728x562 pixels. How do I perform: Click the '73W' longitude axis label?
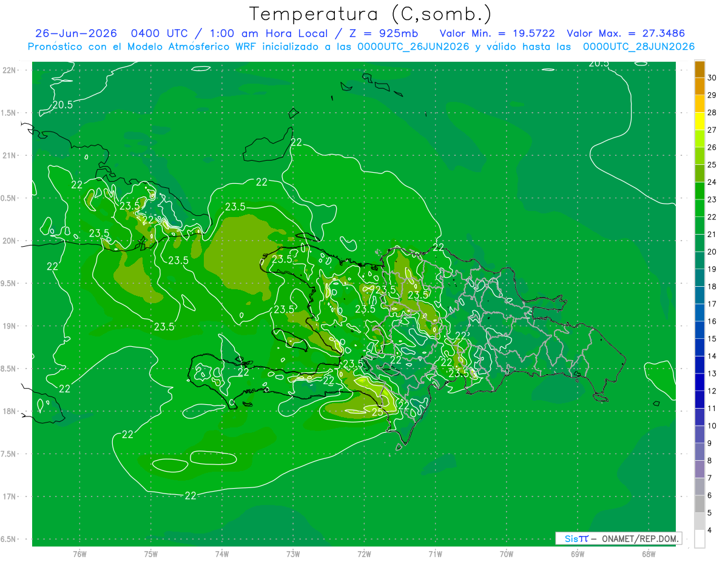pos(293,554)
